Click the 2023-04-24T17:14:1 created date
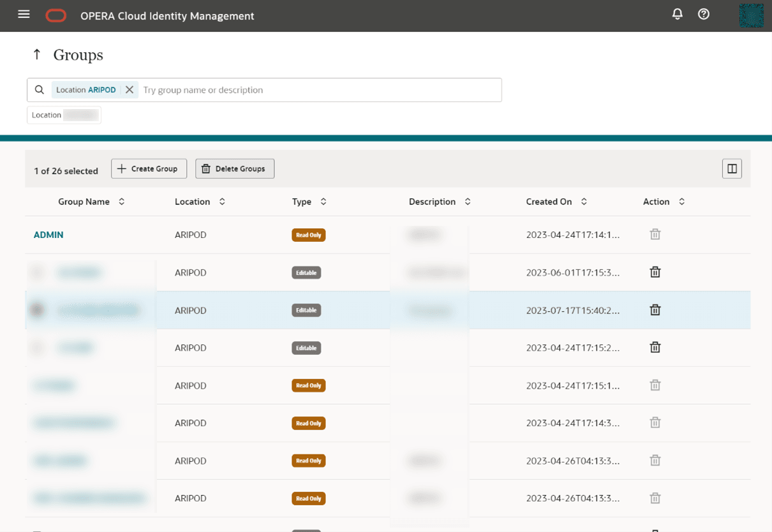Viewport: 772px width, 532px height. (573, 235)
